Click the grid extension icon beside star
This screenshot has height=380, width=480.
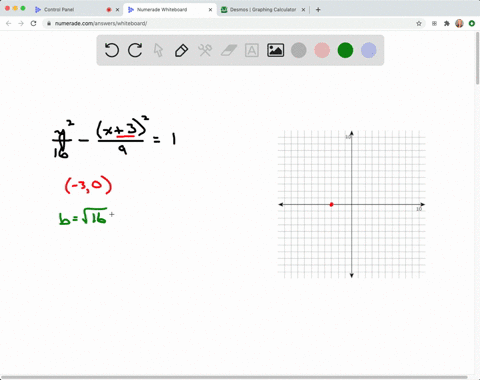pos(434,23)
